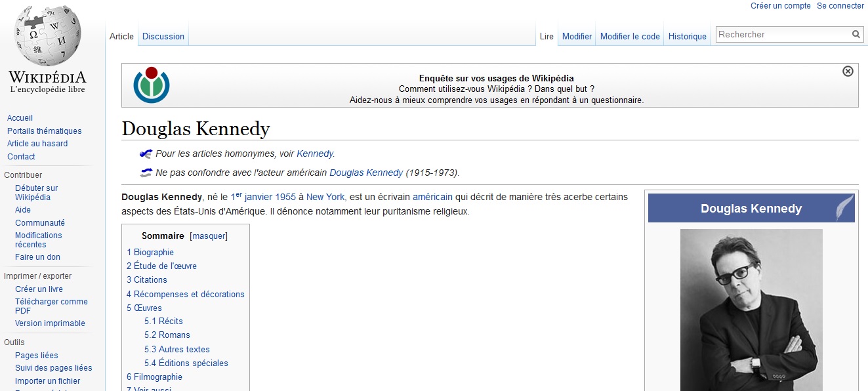Image resolution: width=868 pixels, height=391 pixels.
Task: Jump to 4 Récompenses et décorations
Action: tap(186, 295)
